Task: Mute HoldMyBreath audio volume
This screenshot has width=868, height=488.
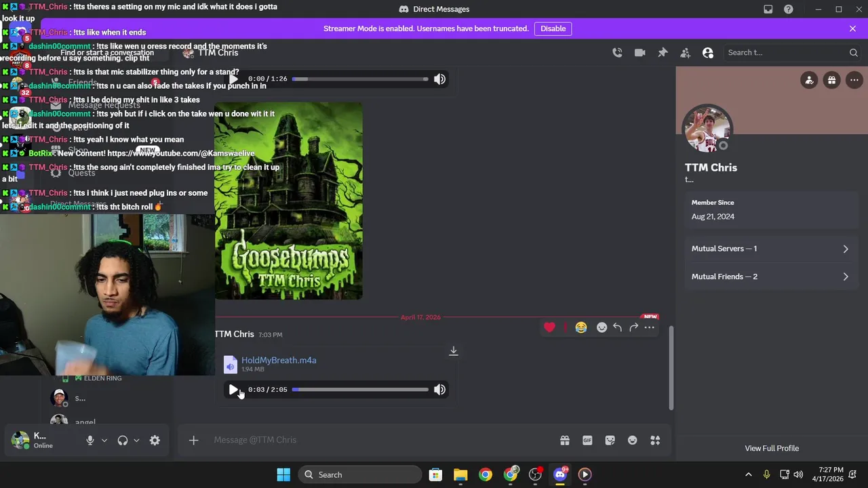Action: point(439,390)
